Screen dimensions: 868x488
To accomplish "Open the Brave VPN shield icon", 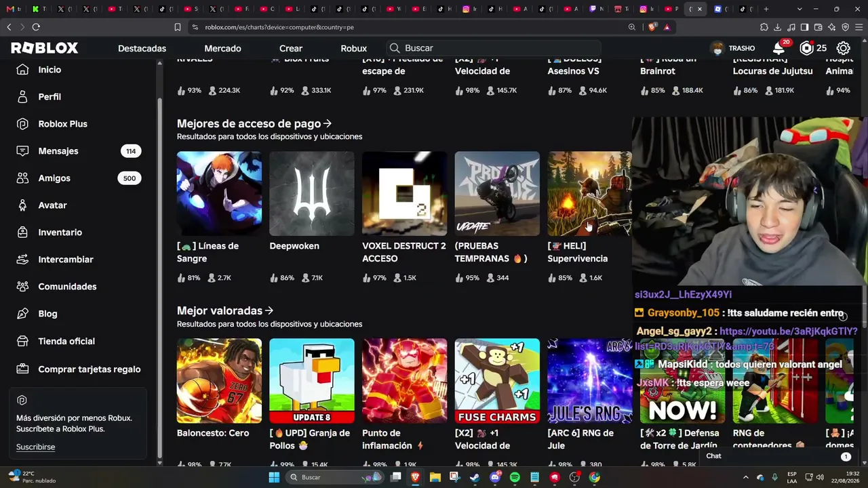I will coord(846,27).
